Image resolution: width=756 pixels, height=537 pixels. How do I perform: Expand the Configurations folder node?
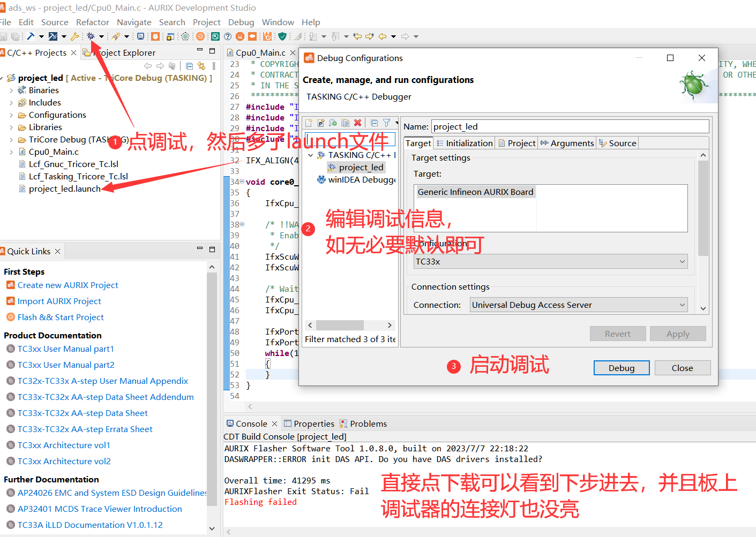[x=11, y=115]
